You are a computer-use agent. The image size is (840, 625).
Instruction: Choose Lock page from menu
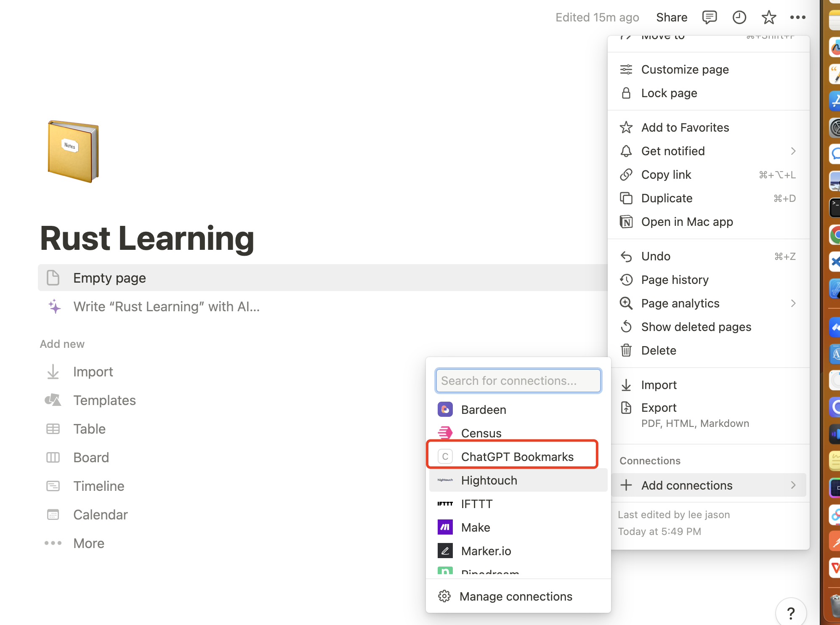pyautogui.click(x=669, y=93)
